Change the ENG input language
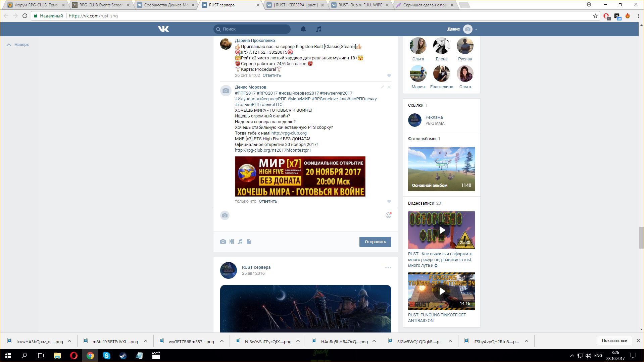The image size is (644, 362). tap(598, 356)
